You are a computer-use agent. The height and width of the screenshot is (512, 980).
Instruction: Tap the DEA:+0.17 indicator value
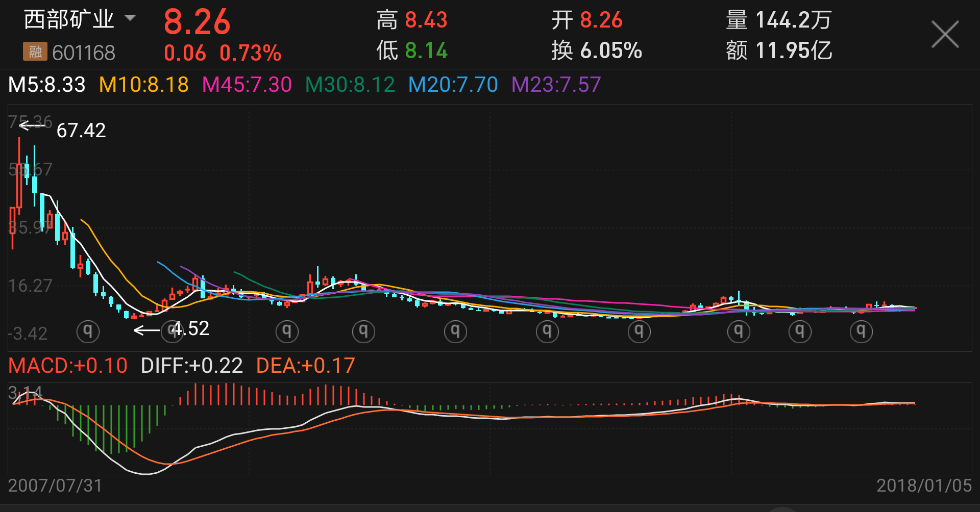click(306, 366)
